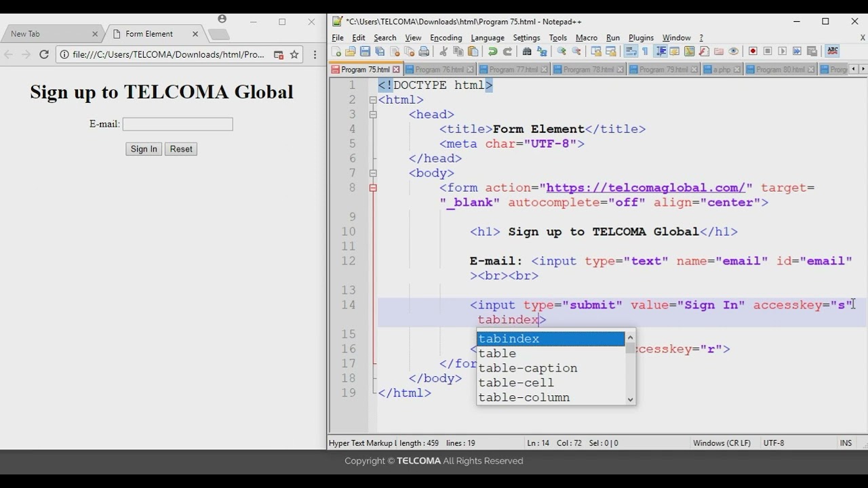Viewport: 868px width, 488px height.
Task: Collapse the head fold marker on line 3
Action: 373,115
